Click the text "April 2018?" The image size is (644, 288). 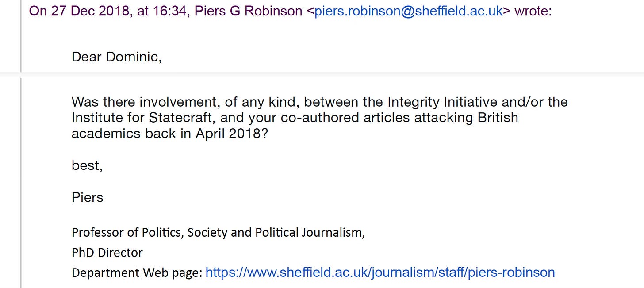pos(232,134)
